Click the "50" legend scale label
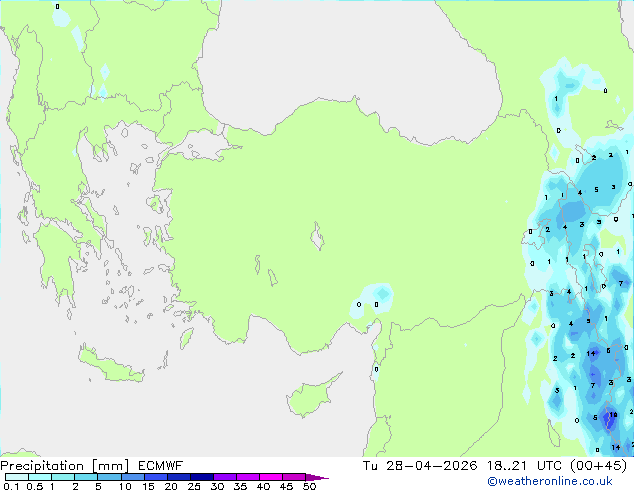This screenshot has height=490, width=634. point(309,486)
